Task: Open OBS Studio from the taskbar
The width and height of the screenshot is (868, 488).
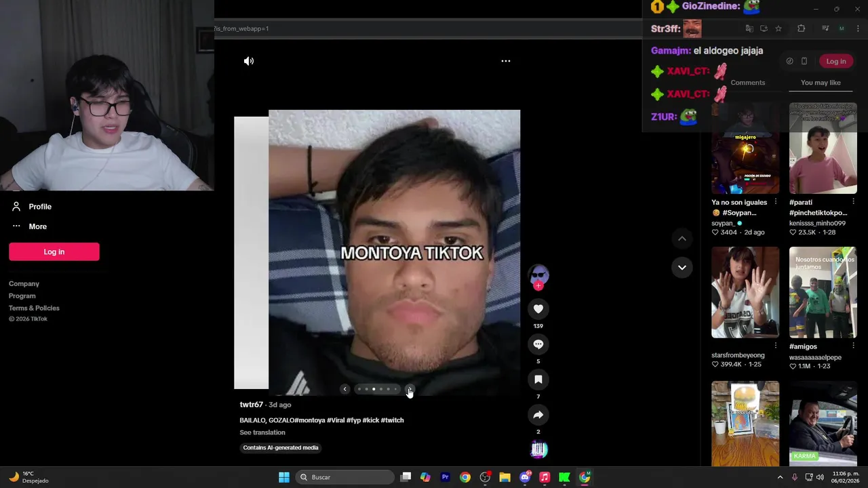Action: [485, 477]
